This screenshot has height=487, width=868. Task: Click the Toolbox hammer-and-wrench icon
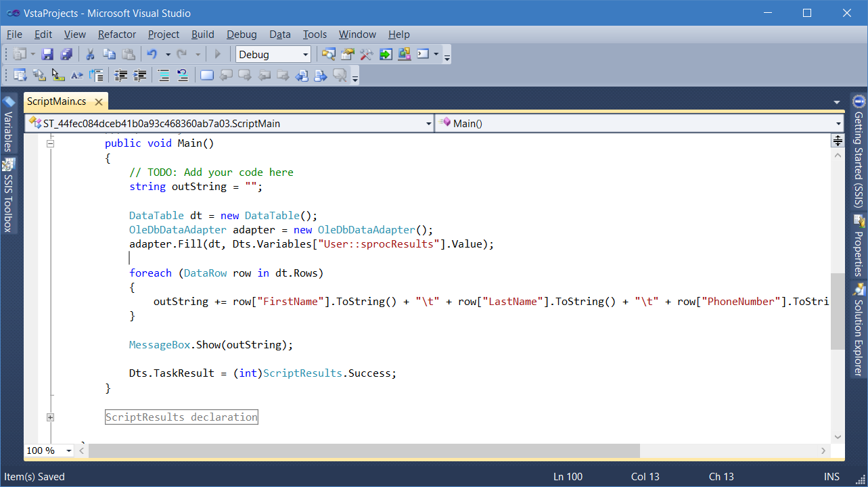pyautogui.click(x=367, y=55)
